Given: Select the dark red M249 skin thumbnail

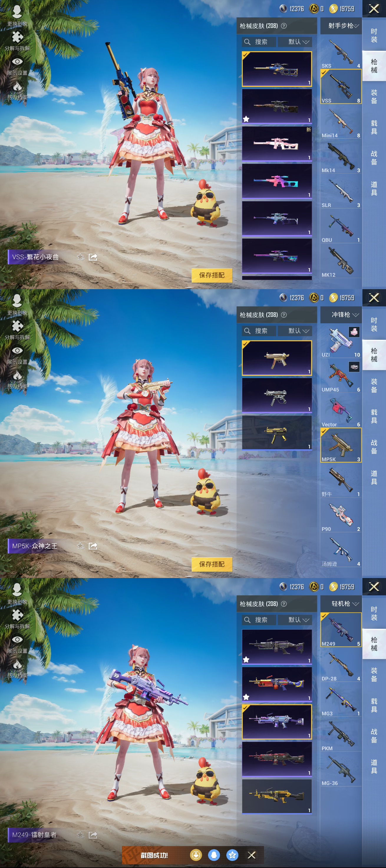Looking at the screenshot, I should (x=277, y=759).
